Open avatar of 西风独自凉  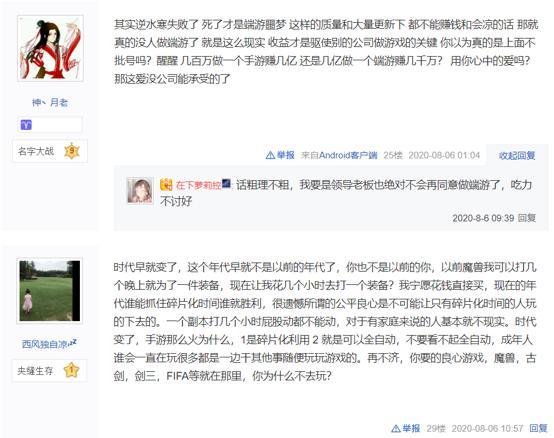(x=50, y=291)
